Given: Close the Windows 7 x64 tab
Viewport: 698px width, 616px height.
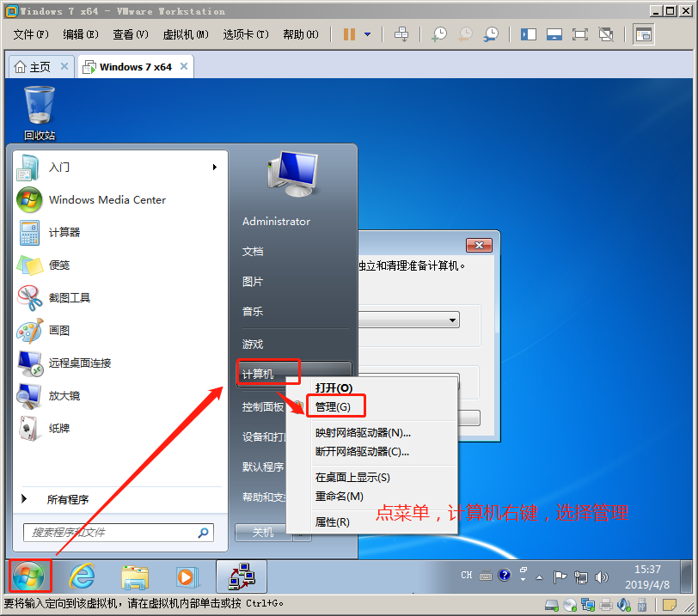Looking at the screenshot, I should pos(183,66).
